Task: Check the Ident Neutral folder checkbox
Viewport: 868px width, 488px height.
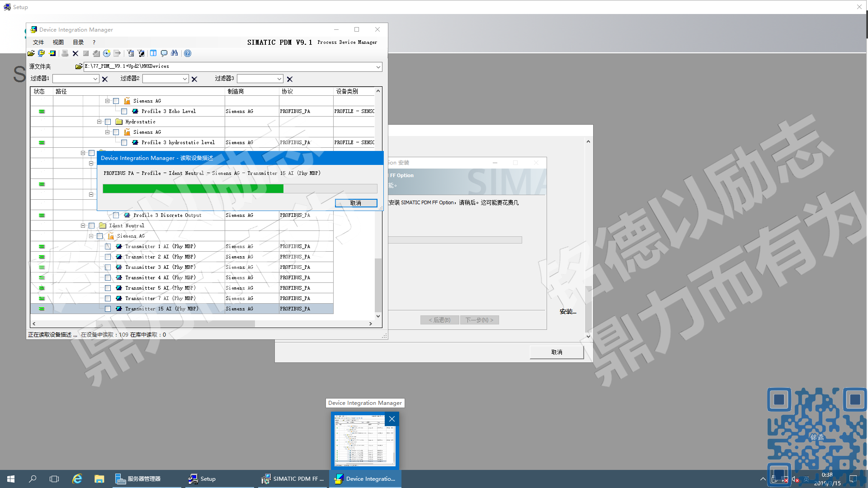Action: [x=92, y=226]
